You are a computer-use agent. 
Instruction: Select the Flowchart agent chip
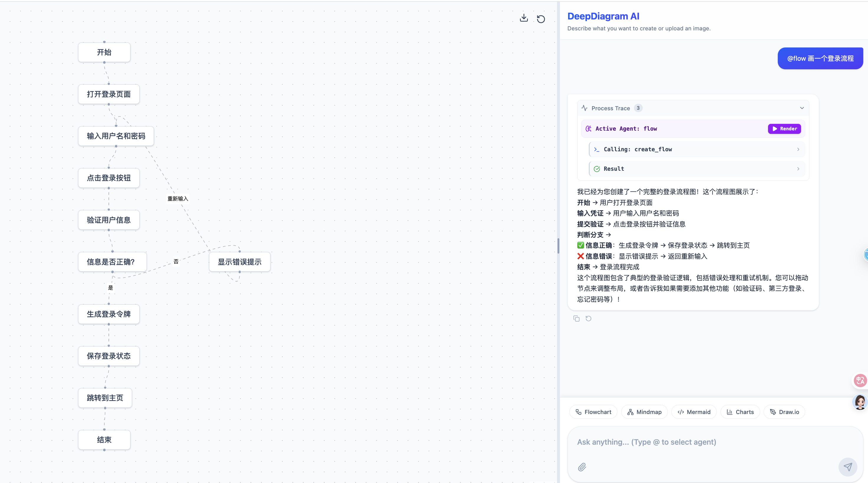[593, 412]
